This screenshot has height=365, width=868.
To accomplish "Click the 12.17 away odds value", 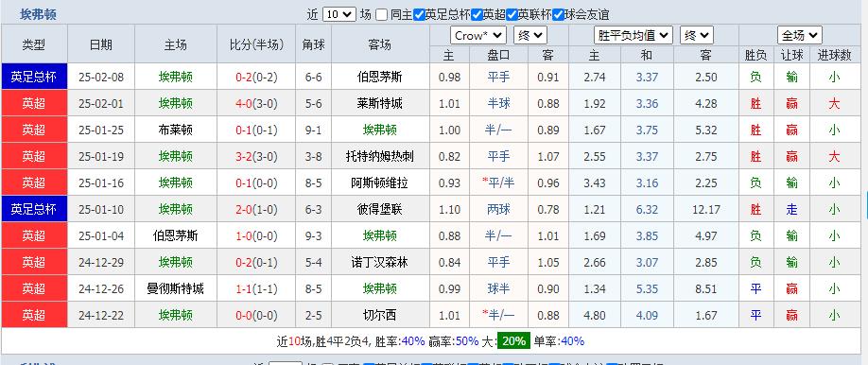I will click(x=706, y=210).
